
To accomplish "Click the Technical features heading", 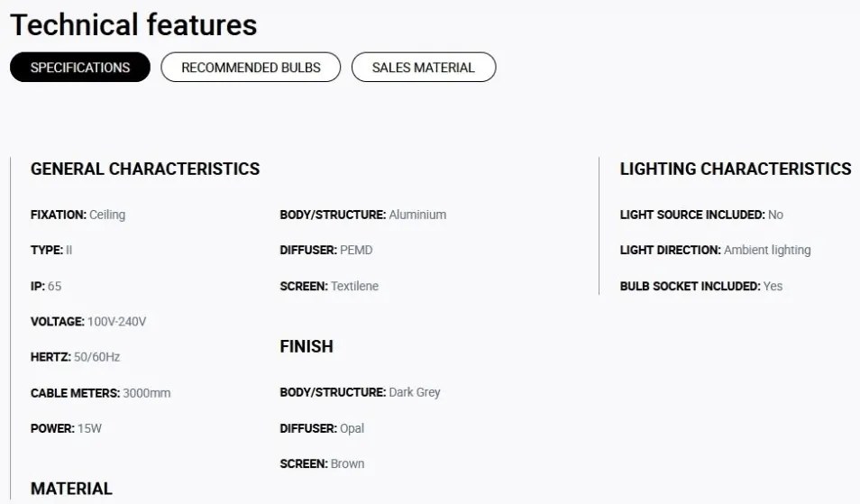I will click(x=133, y=25).
